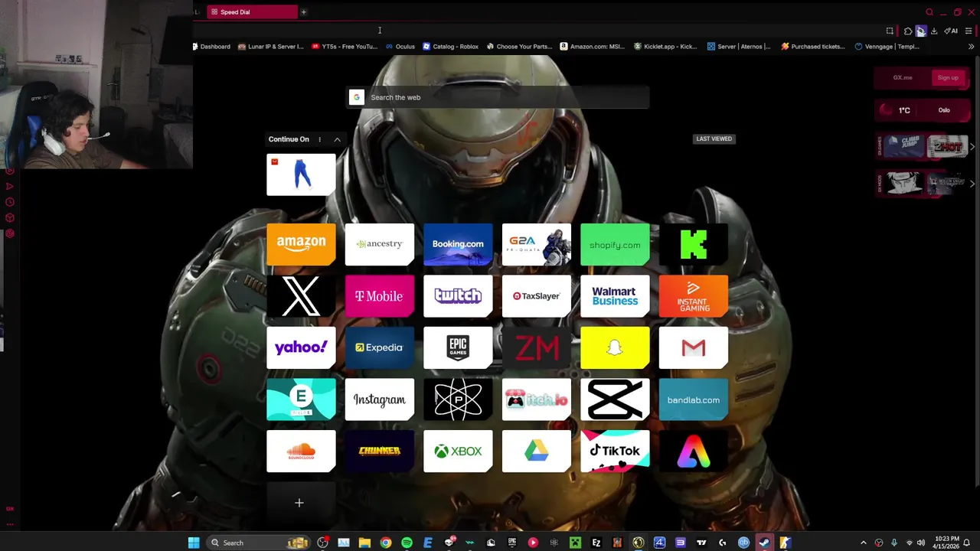Screen dimensions: 980x551
Task: Open the bandlab.com speed dial tile
Action: coord(694,399)
